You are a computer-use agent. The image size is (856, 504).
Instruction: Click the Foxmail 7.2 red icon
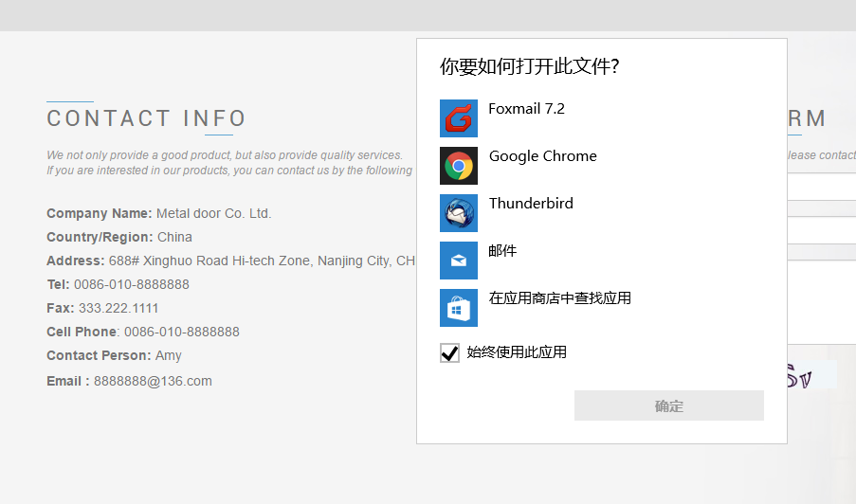(459, 118)
